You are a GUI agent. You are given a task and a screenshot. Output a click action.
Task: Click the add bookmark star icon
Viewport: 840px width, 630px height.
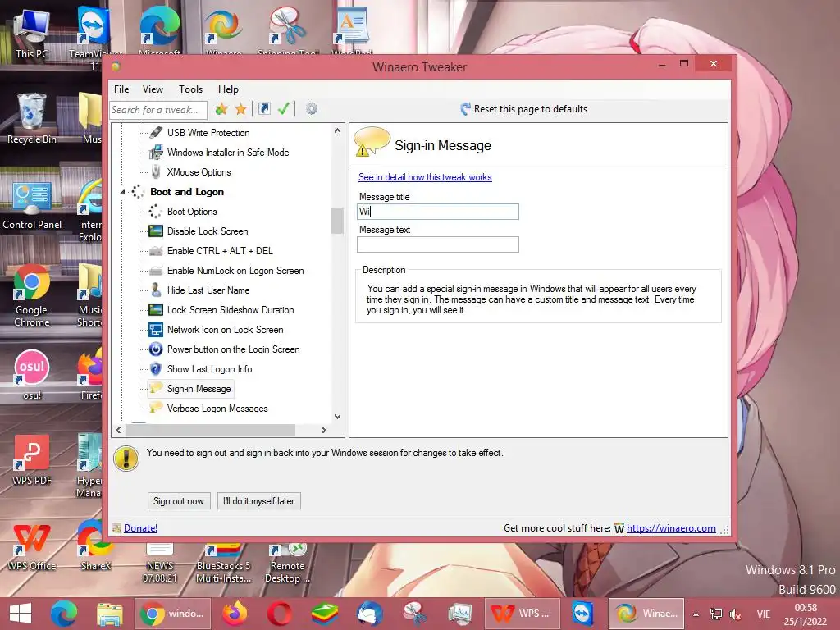(x=221, y=109)
